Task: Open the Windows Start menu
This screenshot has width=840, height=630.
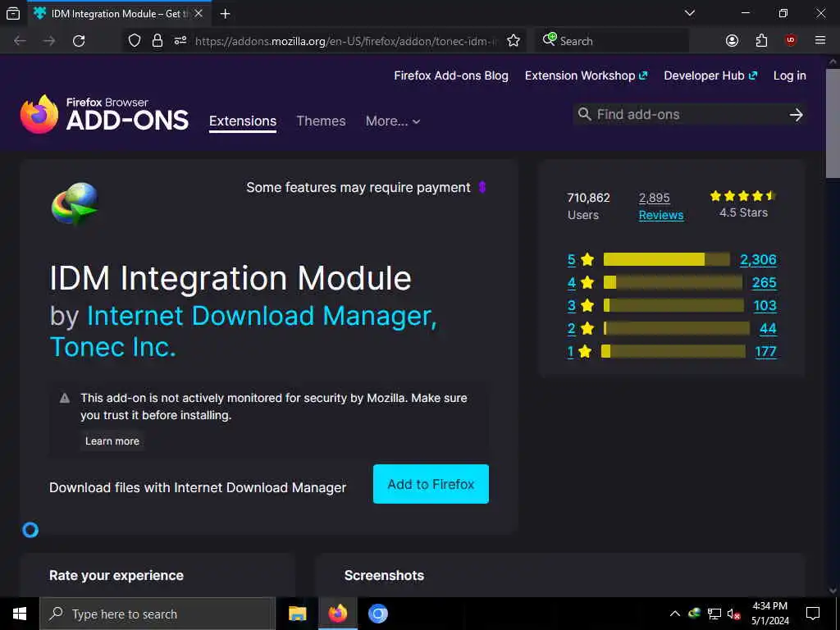Action: coord(20,614)
